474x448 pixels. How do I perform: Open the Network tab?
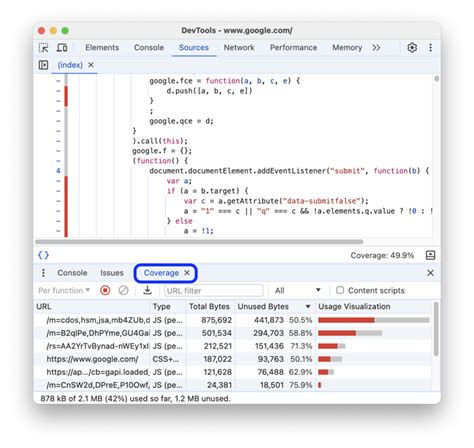coord(239,48)
